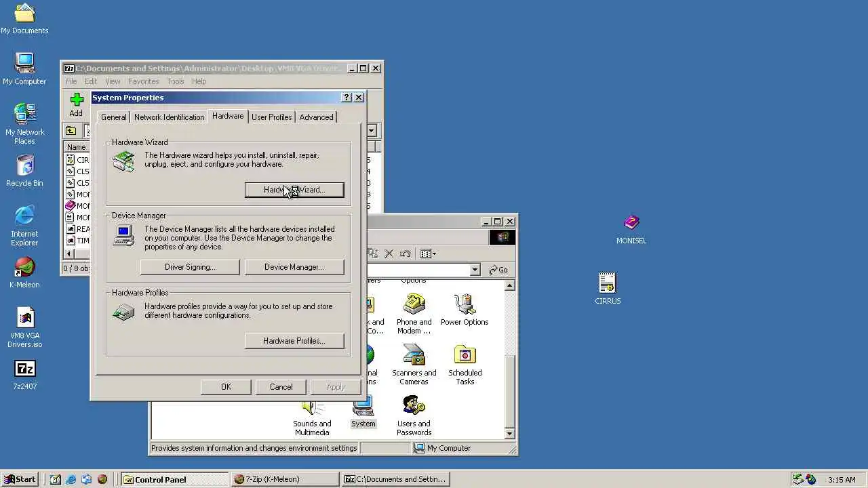Click the Hardware Profiles... button
This screenshot has width=868, height=488.
[x=294, y=341]
